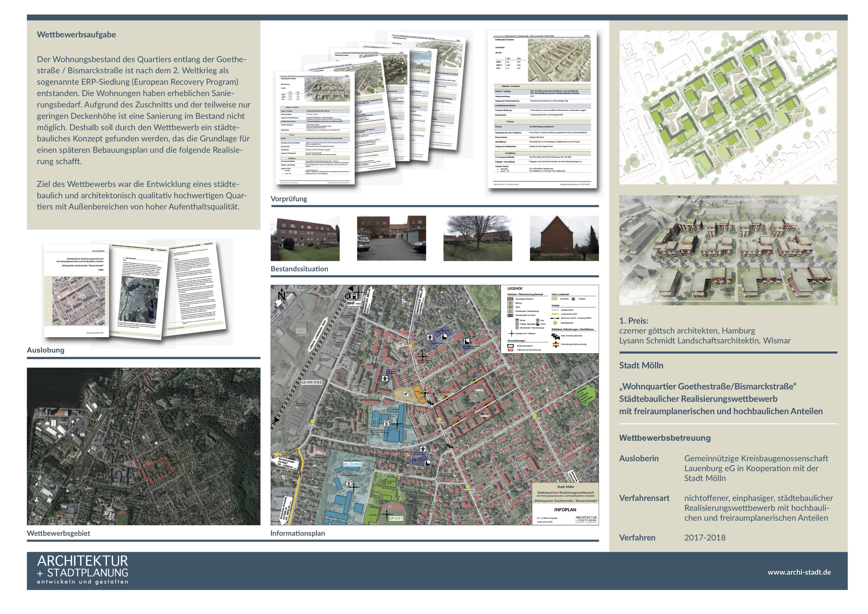
Task: Click the school icon below the BILDUNG label
Action: [x=349, y=483]
